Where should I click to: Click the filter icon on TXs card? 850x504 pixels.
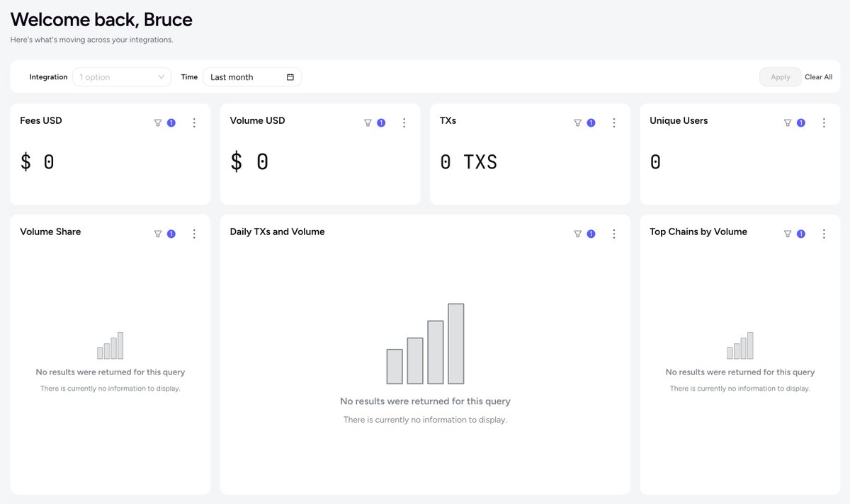coord(577,122)
